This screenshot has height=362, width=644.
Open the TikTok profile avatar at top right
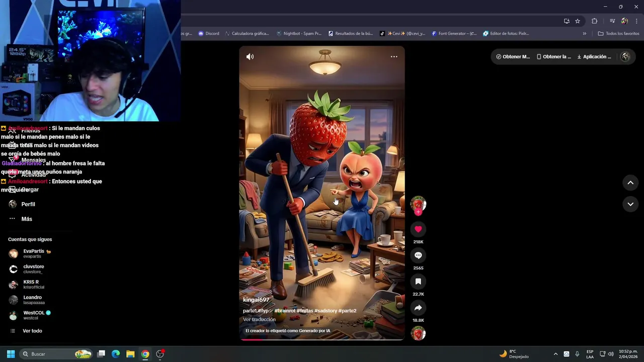pos(625,57)
